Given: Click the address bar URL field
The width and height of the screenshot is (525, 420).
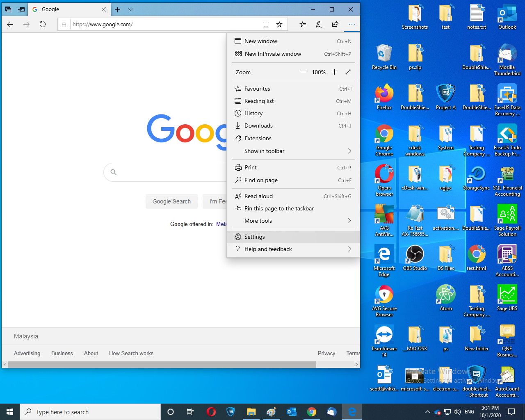Looking at the screenshot, I should pos(165,25).
